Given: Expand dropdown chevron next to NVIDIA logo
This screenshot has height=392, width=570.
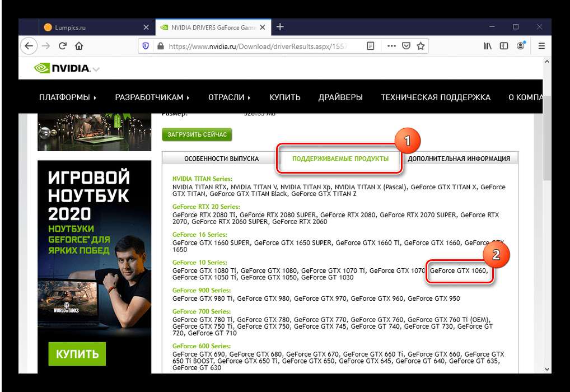Looking at the screenshot, I should (x=96, y=69).
